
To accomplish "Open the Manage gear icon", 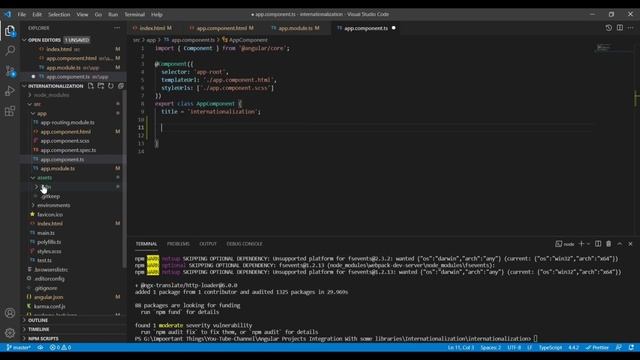I will click(x=10, y=333).
